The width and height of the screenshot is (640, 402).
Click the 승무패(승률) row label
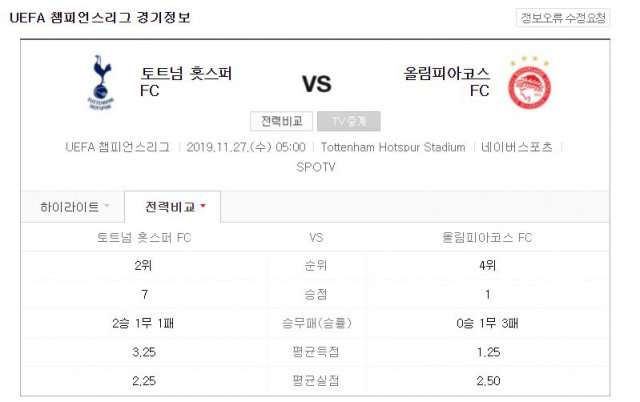pyautogui.click(x=316, y=323)
